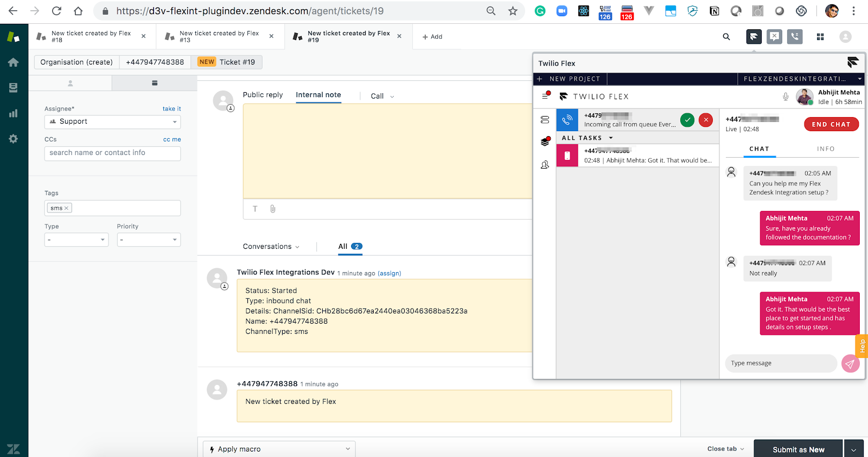
Task: Accept the incoming call with green check
Action: pos(687,120)
